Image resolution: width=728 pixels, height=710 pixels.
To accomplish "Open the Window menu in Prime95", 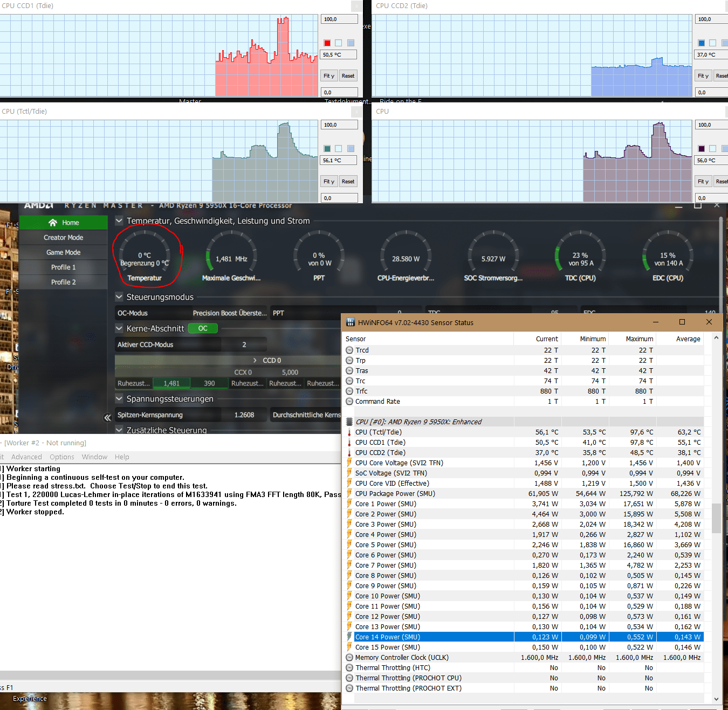I will [x=94, y=457].
